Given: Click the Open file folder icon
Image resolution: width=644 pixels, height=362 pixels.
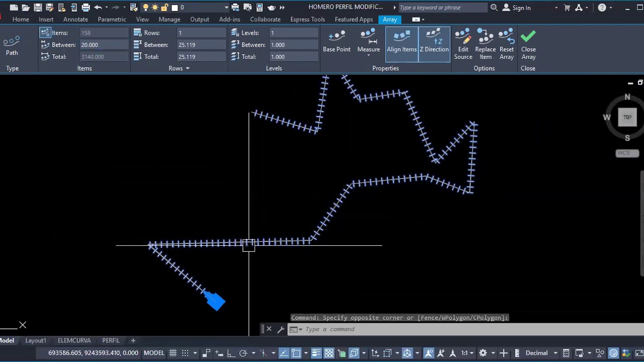Looking at the screenshot, I should (26, 8).
